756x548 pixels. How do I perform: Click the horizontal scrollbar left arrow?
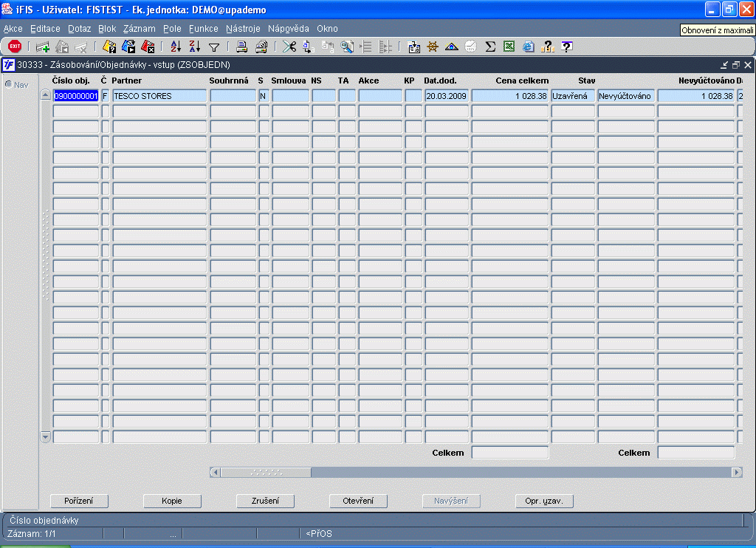[x=215, y=472]
